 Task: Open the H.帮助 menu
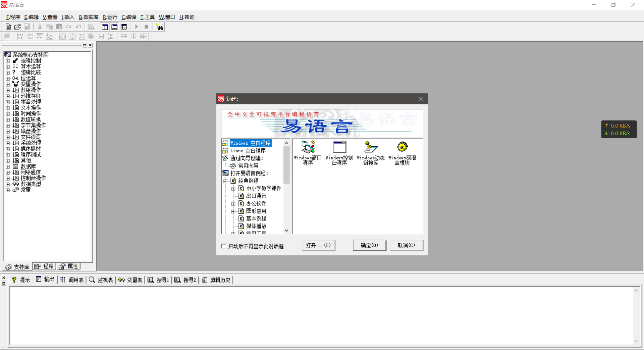pos(187,17)
